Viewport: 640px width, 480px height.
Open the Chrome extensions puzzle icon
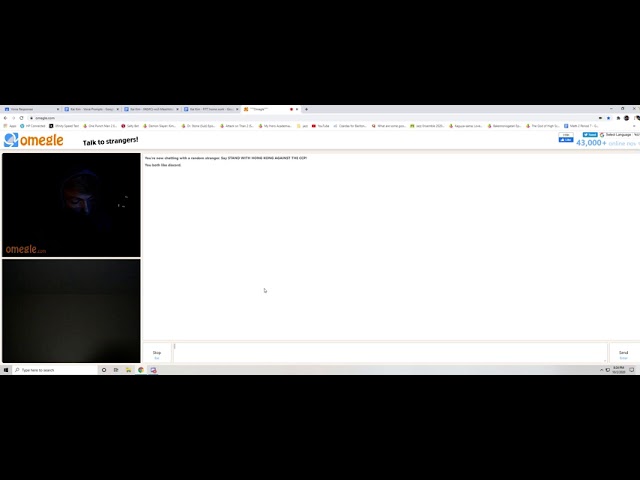coord(618,118)
